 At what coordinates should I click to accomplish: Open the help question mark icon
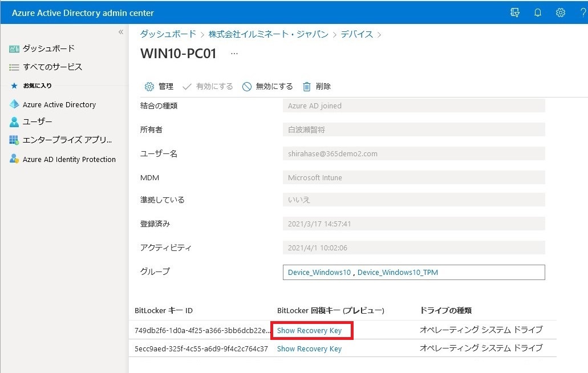click(x=583, y=13)
